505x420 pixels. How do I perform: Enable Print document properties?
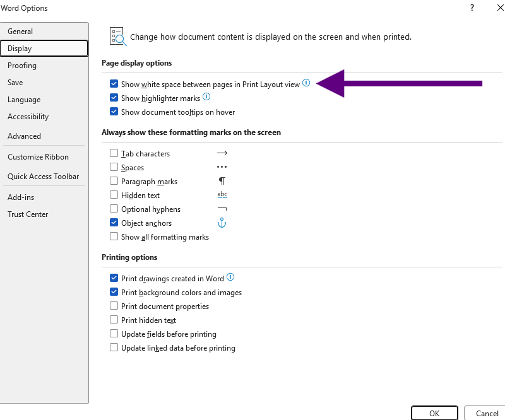click(114, 305)
